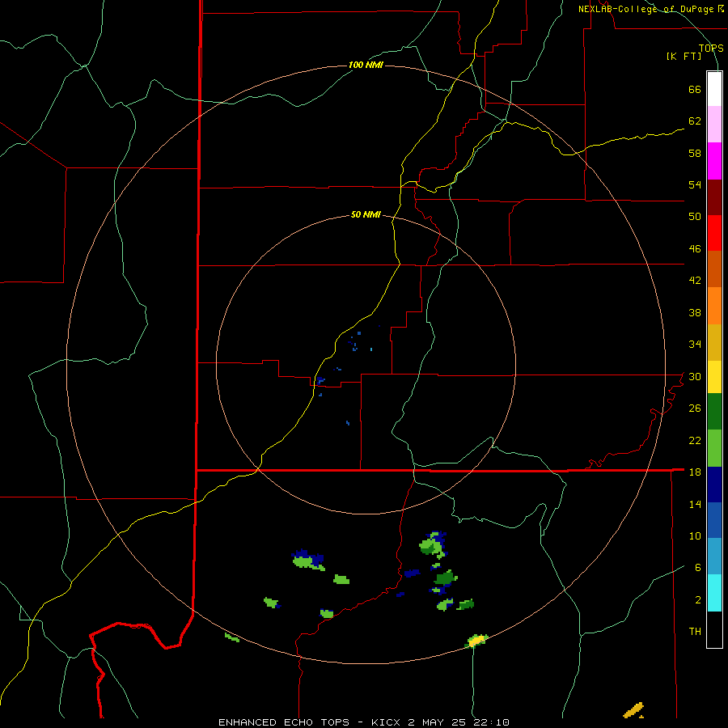Pick the cyan legend swatch
Image resolution: width=728 pixels, height=728 pixels.
click(714, 593)
